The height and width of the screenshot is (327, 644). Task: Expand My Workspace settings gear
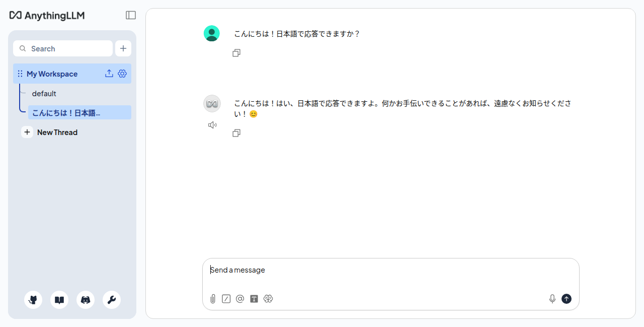click(x=122, y=74)
